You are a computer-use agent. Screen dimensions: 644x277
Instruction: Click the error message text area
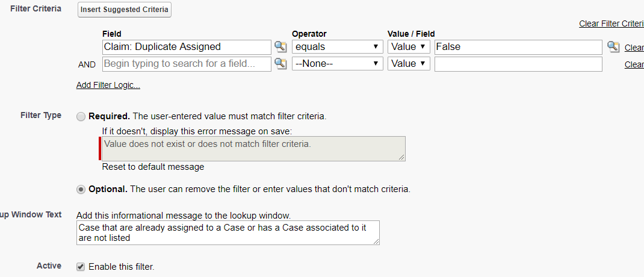click(253, 148)
